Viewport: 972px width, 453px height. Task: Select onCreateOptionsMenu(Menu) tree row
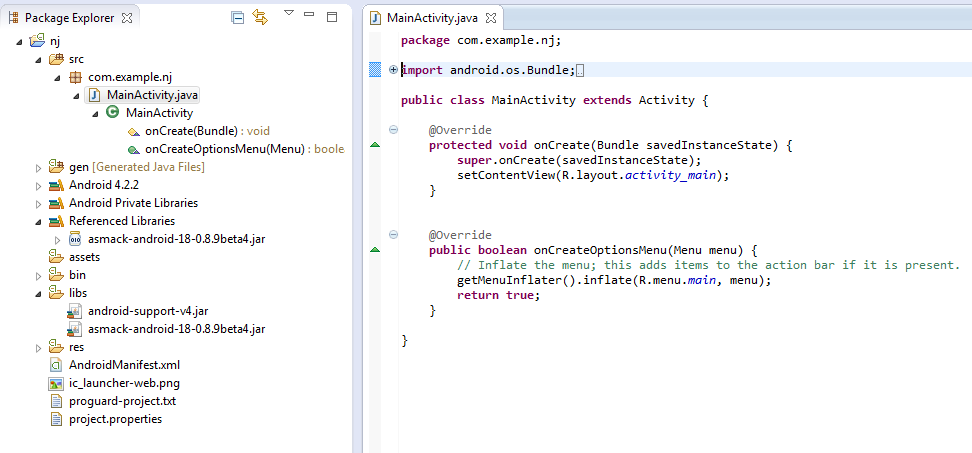click(x=244, y=149)
